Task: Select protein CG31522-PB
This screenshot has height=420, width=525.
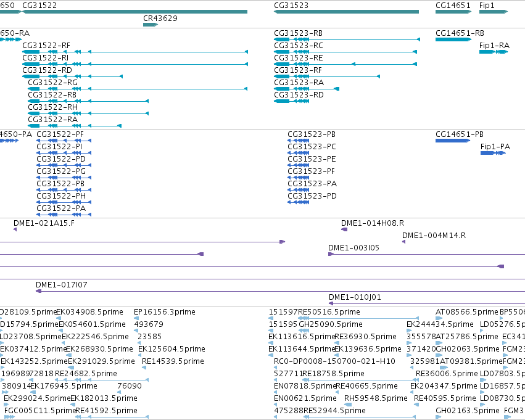Action: [64, 190]
